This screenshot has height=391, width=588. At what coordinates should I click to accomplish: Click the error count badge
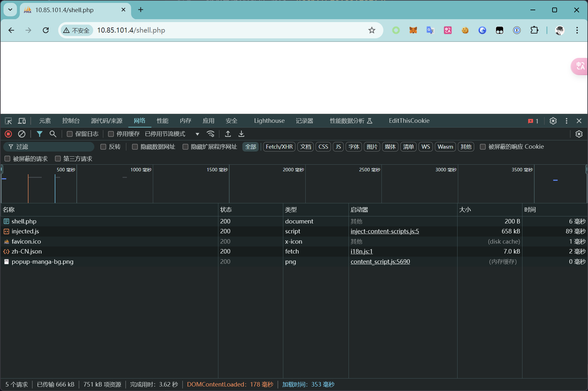point(533,121)
